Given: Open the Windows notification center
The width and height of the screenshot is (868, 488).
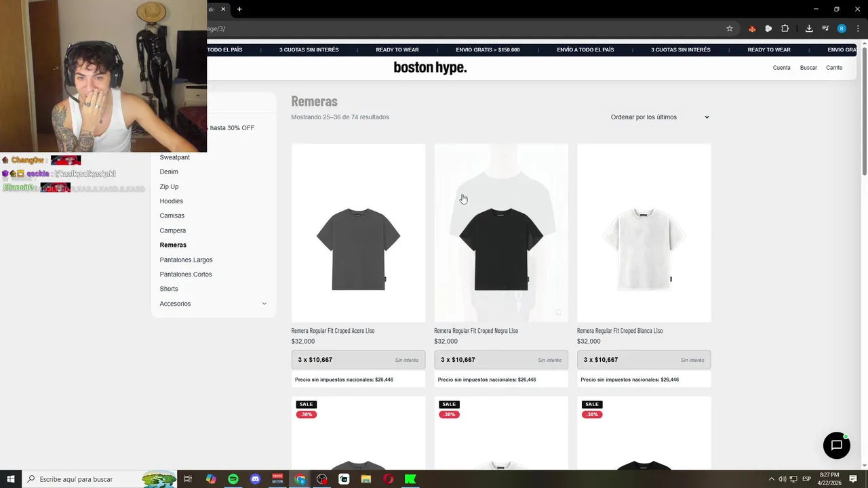Looking at the screenshot, I should pos(854,479).
